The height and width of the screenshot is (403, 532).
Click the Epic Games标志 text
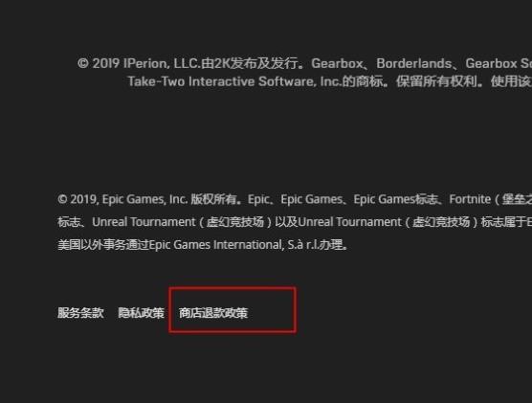(395, 199)
